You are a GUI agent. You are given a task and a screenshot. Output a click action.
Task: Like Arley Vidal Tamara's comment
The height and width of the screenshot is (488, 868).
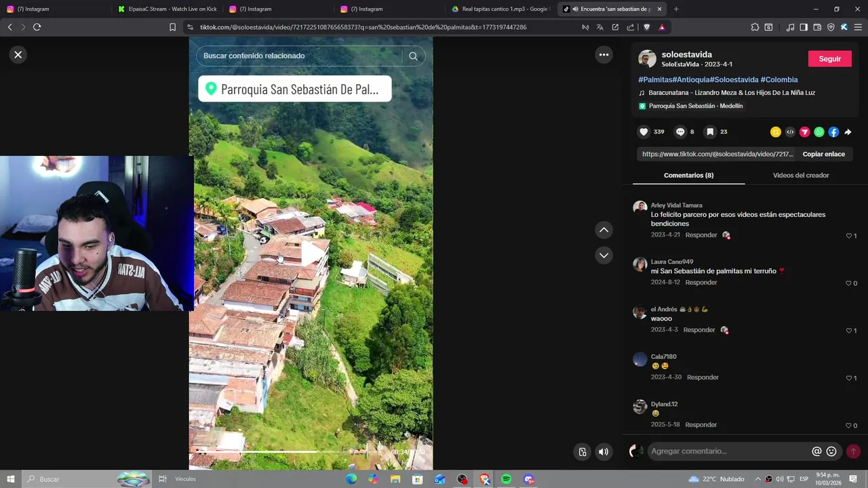pos(848,236)
